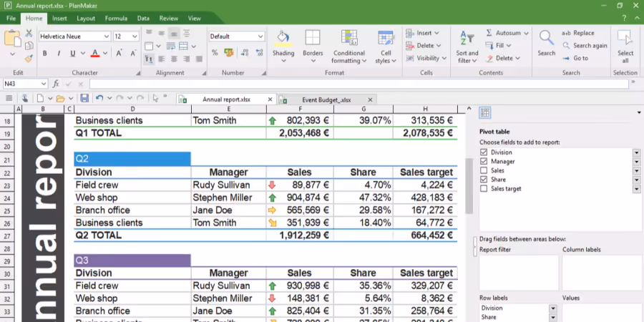Align cell text right
The width and height of the screenshot is (644, 322).
(187, 59)
